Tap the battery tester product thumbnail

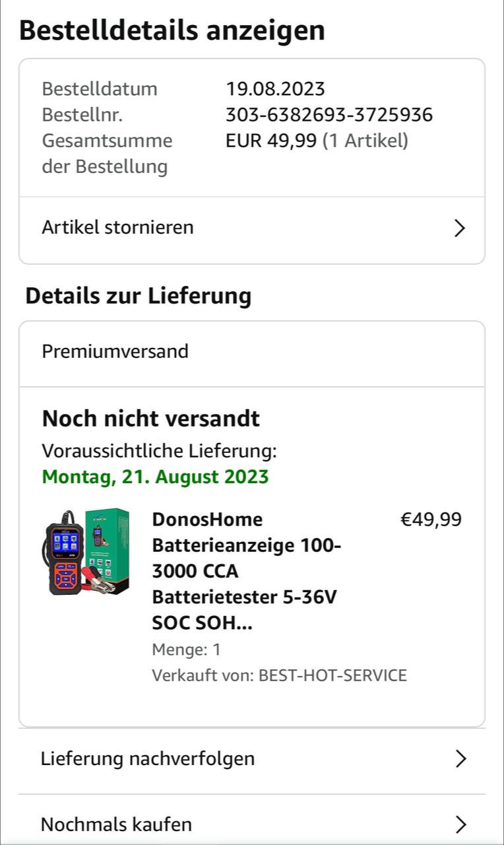click(87, 552)
